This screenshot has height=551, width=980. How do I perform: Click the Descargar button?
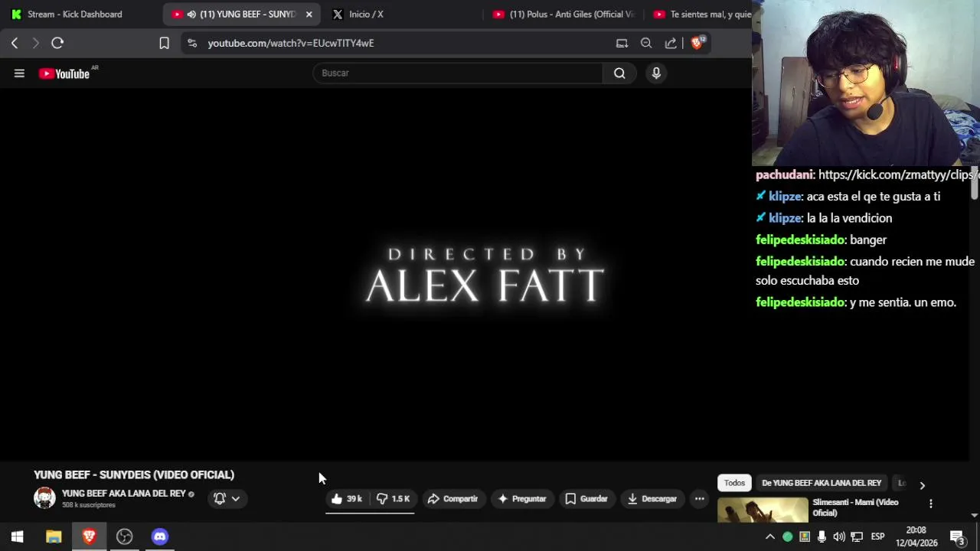tap(652, 499)
